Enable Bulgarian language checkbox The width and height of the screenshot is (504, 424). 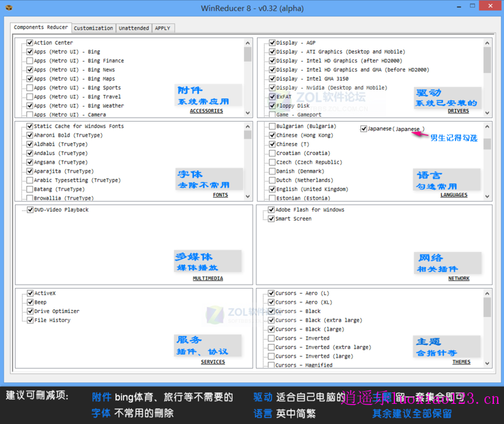coord(272,126)
